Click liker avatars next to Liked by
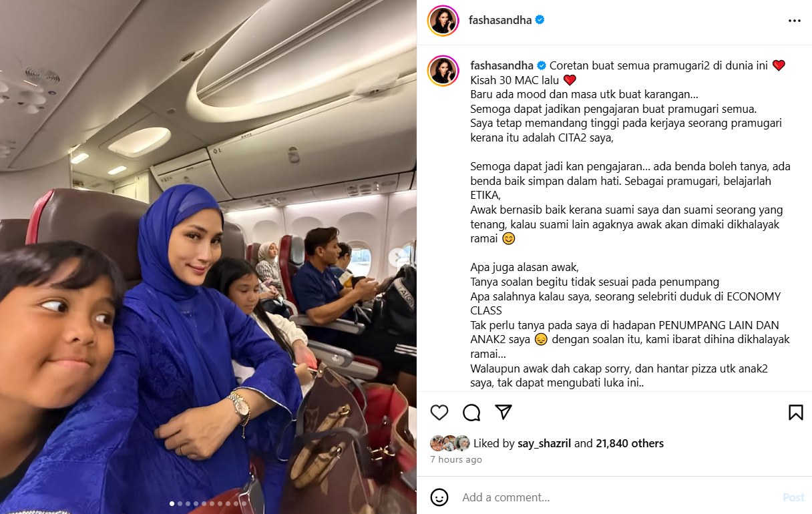812x514 pixels. pos(450,443)
